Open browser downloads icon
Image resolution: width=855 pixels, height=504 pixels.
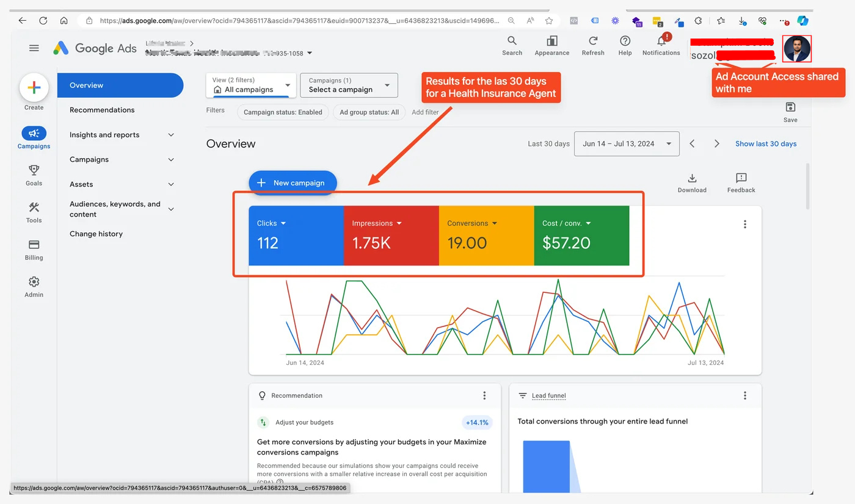point(742,21)
